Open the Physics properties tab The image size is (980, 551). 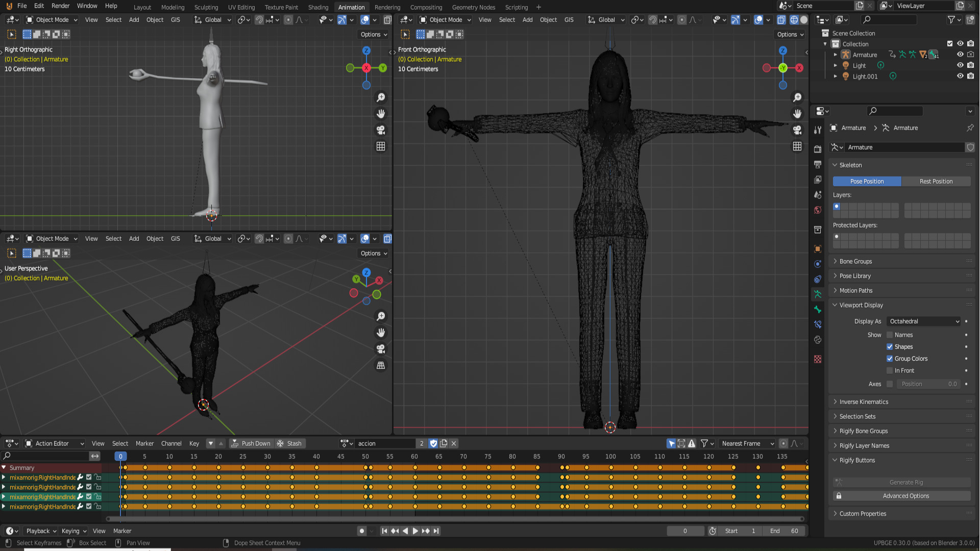(818, 264)
